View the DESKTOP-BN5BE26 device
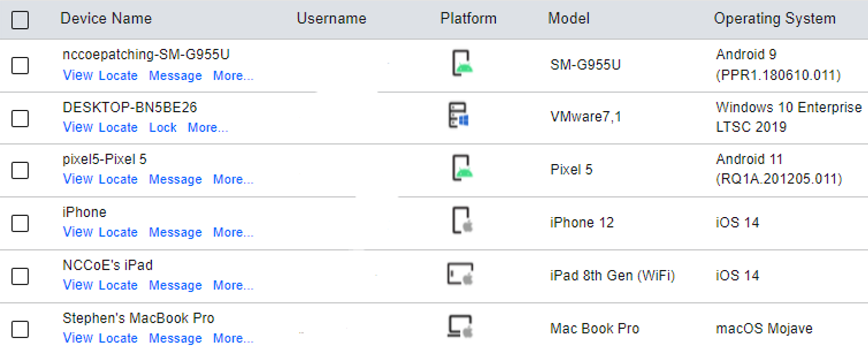The height and width of the screenshot is (355, 868). (78, 127)
